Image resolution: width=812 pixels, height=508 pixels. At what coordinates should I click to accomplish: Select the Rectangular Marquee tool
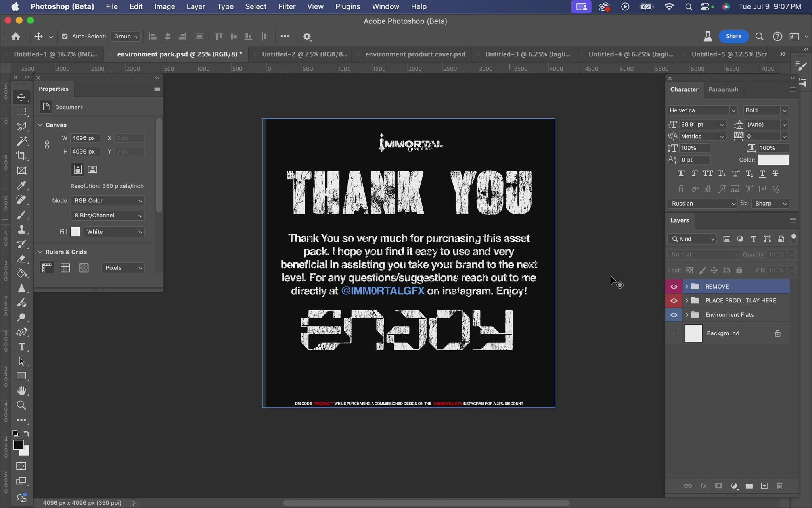(x=21, y=112)
